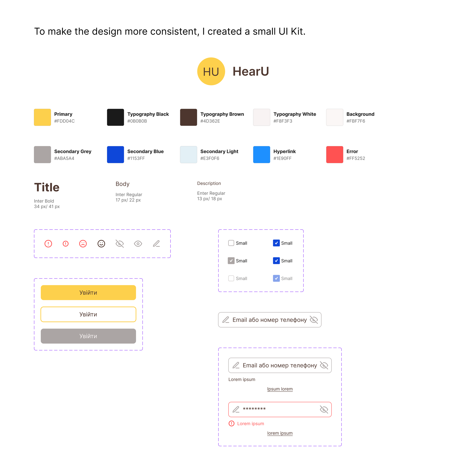Click the grey disabled Увійти button
Image resolution: width=476 pixels, height=470 pixels.
(x=88, y=336)
